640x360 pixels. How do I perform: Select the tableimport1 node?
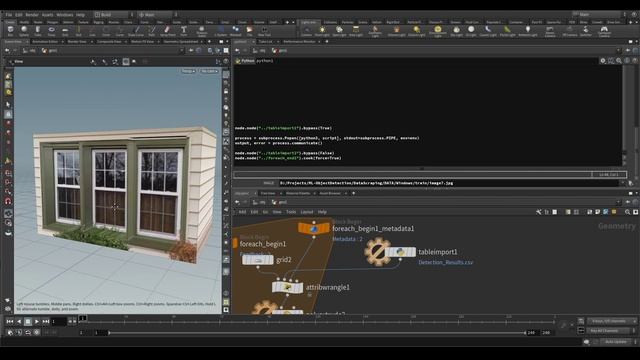pyautogui.click(x=400, y=252)
